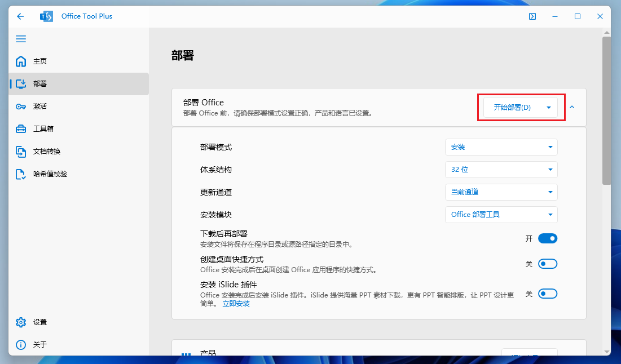The width and height of the screenshot is (621, 364).
Task: Click the 关于 info icon
Action: tap(21, 345)
